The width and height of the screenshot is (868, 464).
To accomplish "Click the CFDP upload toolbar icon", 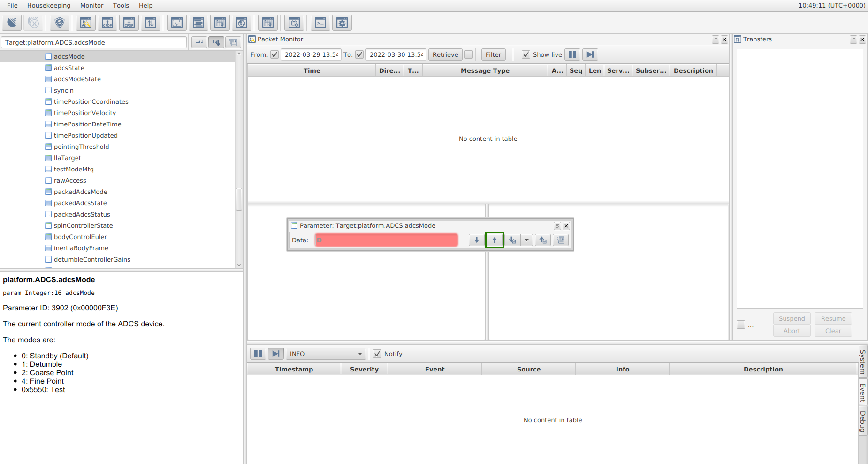I will tap(107, 23).
